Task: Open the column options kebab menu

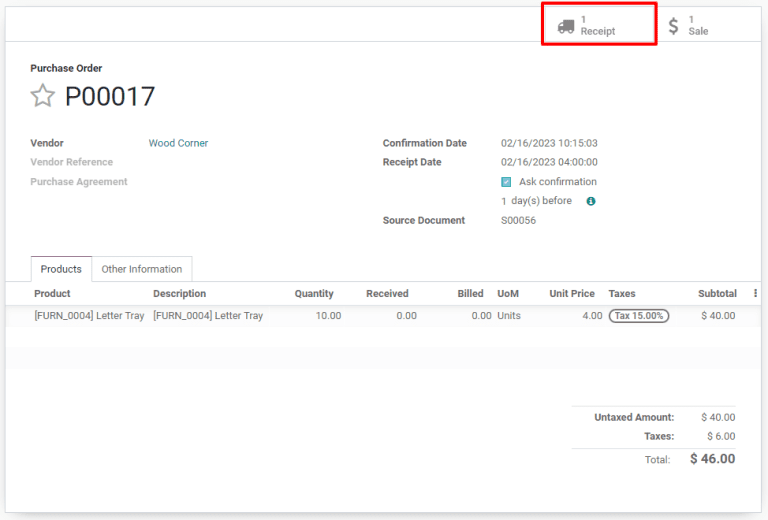Action: point(755,294)
